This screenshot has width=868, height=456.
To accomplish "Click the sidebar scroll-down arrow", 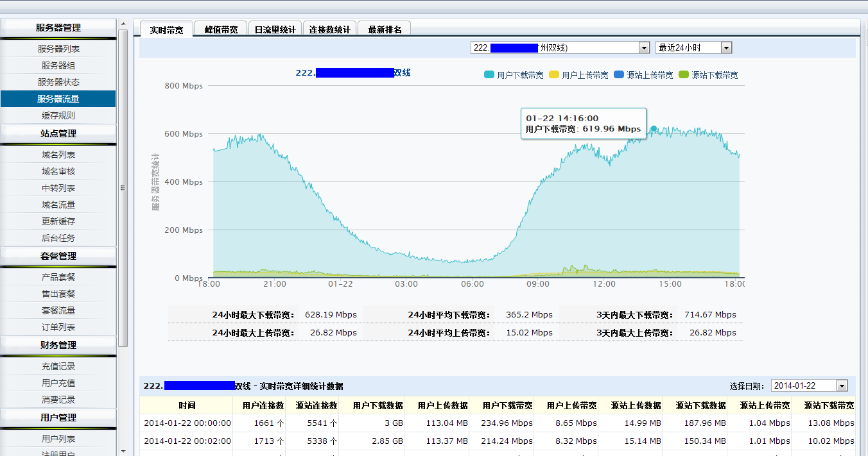I will 123,450.
